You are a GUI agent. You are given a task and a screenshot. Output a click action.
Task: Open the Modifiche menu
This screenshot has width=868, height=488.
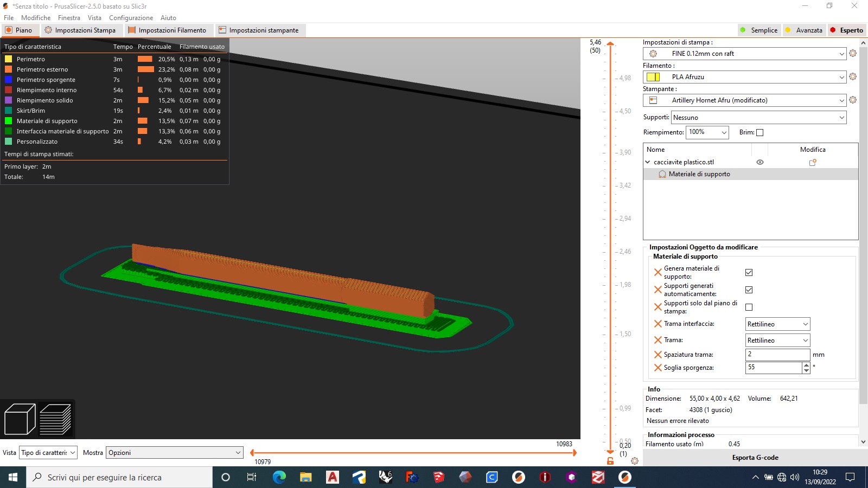click(x=36, y=18)
